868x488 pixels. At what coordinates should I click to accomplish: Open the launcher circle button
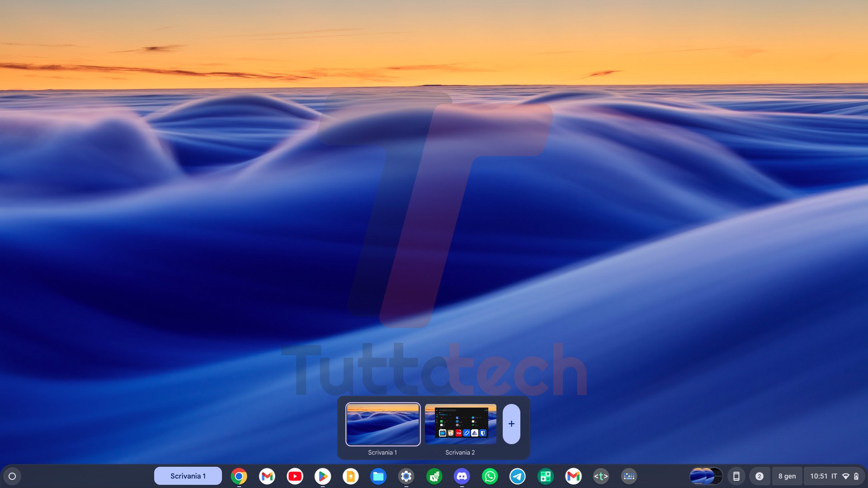click(12, 476)
